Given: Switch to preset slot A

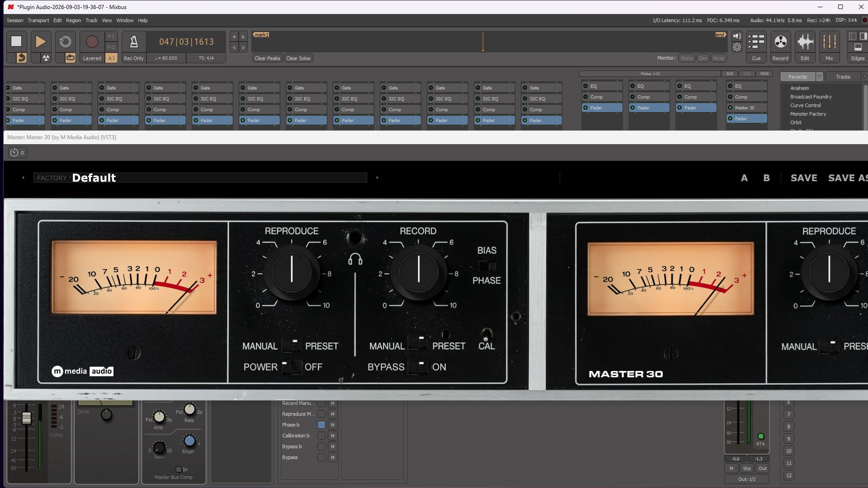Looking at the screenshot, I should click(744, 178).
